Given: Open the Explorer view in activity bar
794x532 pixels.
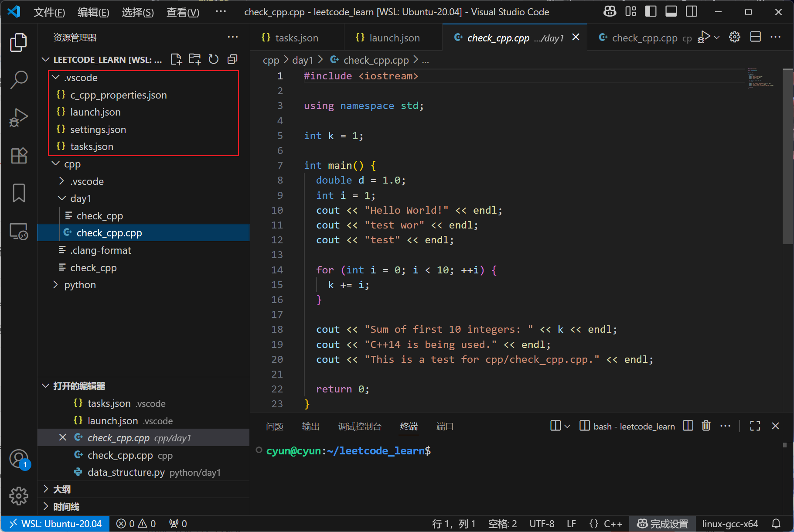Looking at the screenshot, I should 18,42.
